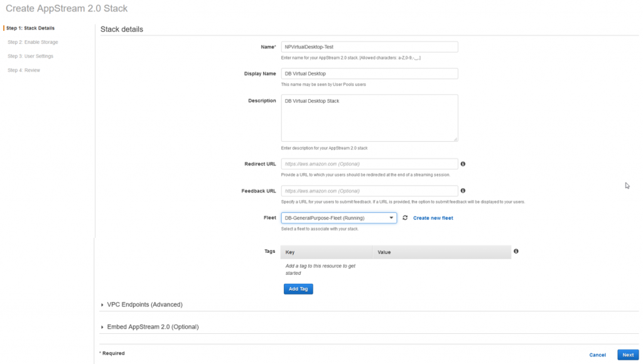Click the Tags info icon
The image size is (643, 364).
pyautogui.click(x=516, y=251)
